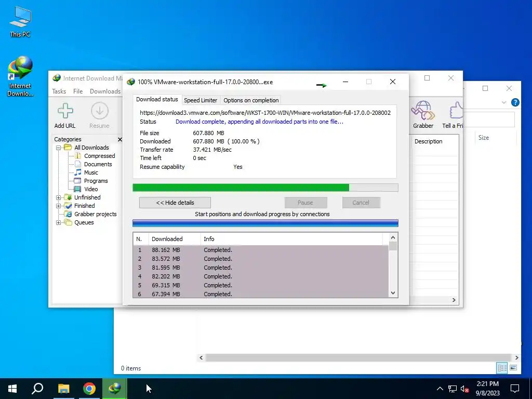Click the Info column header

point(291,239)
